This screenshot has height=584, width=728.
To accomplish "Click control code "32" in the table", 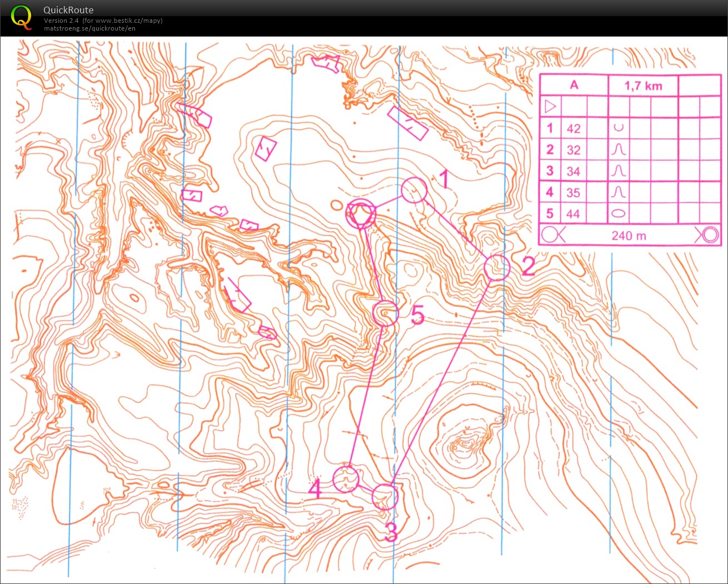I will tap(574, 150).
